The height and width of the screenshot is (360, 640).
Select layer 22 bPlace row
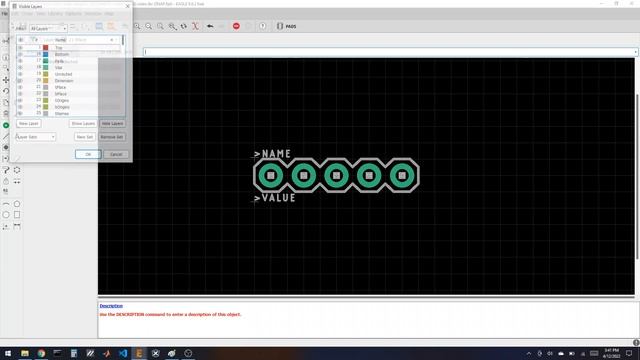pos(69,93)
